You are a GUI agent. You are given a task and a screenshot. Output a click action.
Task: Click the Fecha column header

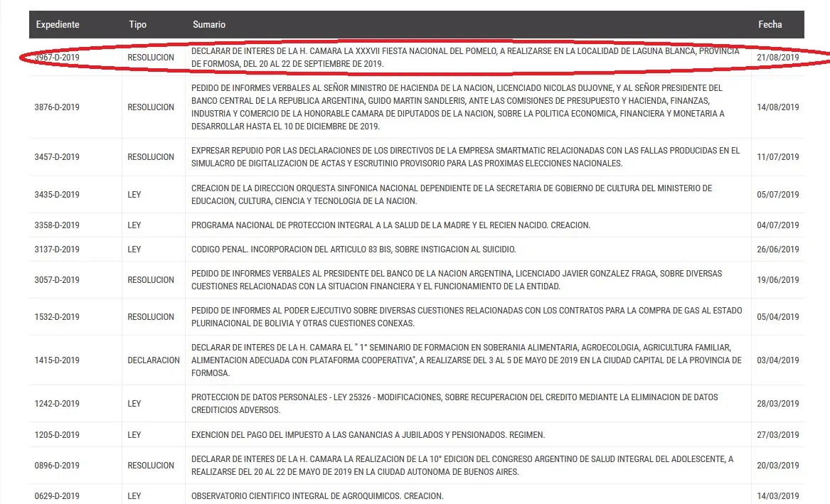pos(770,24)
